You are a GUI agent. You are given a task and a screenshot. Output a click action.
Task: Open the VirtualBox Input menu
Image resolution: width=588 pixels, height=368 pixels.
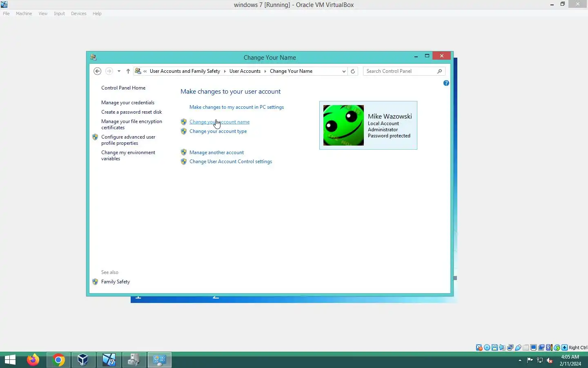tap(59, 13)
